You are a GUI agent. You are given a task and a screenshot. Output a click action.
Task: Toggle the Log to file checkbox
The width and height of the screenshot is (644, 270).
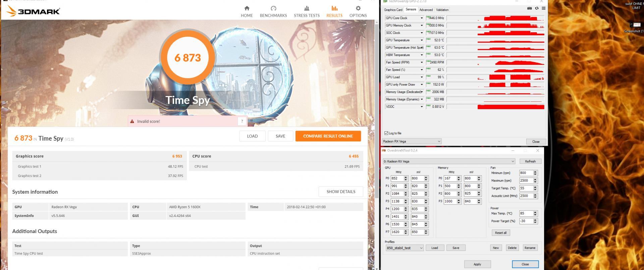[386, 133]
